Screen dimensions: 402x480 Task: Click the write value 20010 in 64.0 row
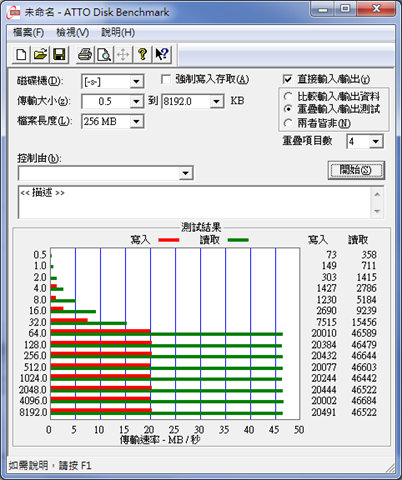click(x=324, y=333)
